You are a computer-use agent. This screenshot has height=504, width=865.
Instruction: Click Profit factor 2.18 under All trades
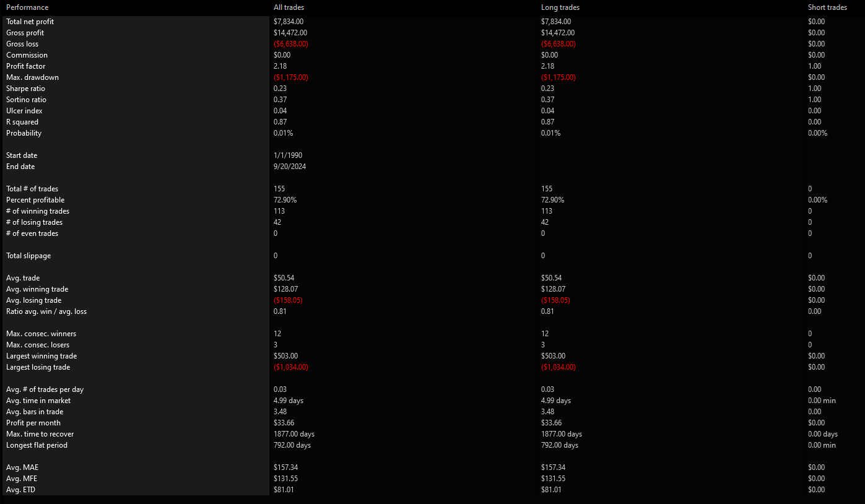pyautogui.click(x=280, y=66)
